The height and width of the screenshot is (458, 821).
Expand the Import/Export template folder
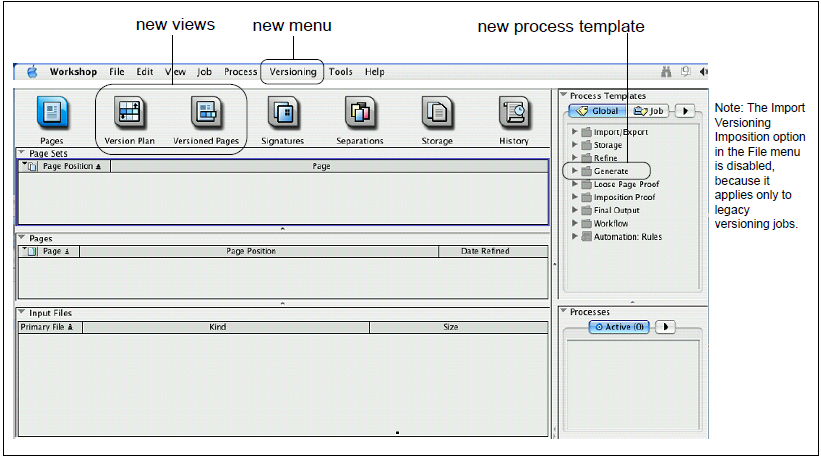click(x=575, y=132)
